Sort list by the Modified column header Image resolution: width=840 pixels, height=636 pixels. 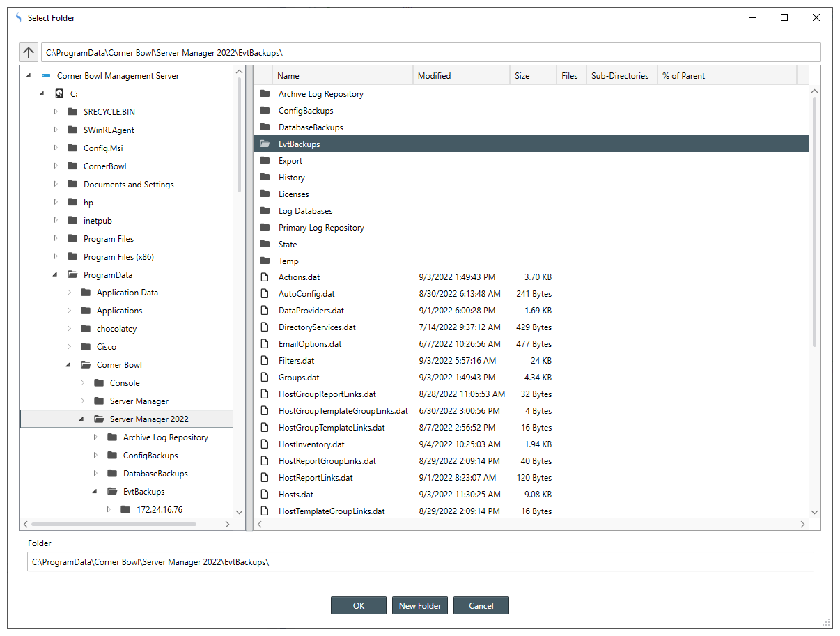click(461, 76)
